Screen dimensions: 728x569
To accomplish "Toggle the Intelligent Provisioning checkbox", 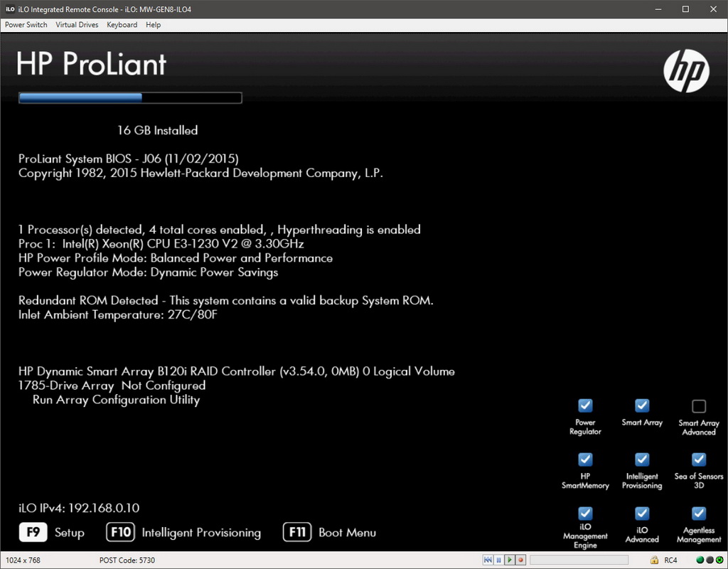I will (x=642, y=459).
